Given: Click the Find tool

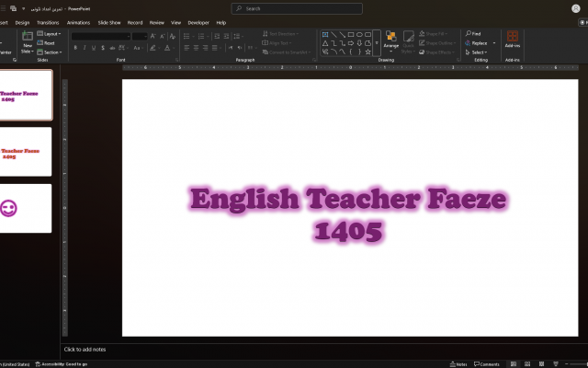Looking at the screenshot, I should tap(474, 33).
